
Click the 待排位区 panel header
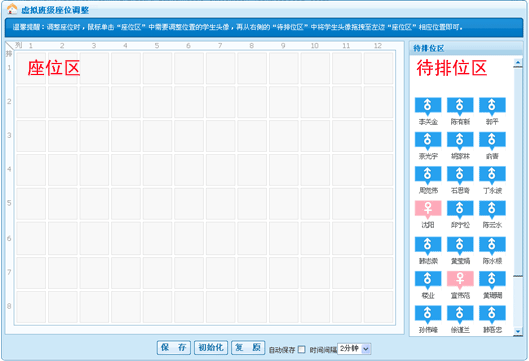coord(466,48)
